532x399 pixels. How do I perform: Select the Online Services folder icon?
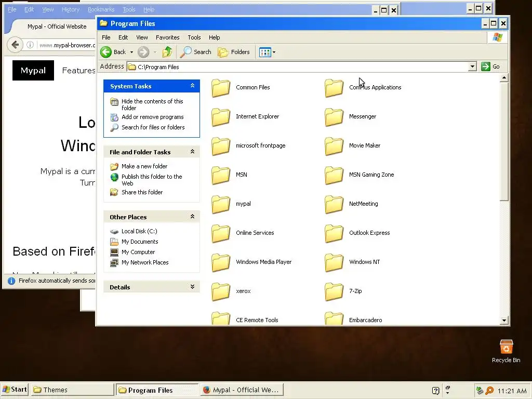point(221,233)
